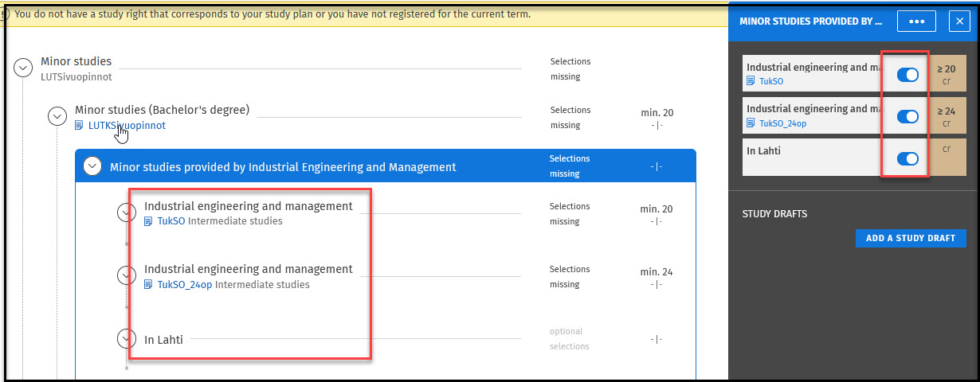Open the LUTKSivuopinnot link
Screen dimensions: 980x382
pos(127,126)
